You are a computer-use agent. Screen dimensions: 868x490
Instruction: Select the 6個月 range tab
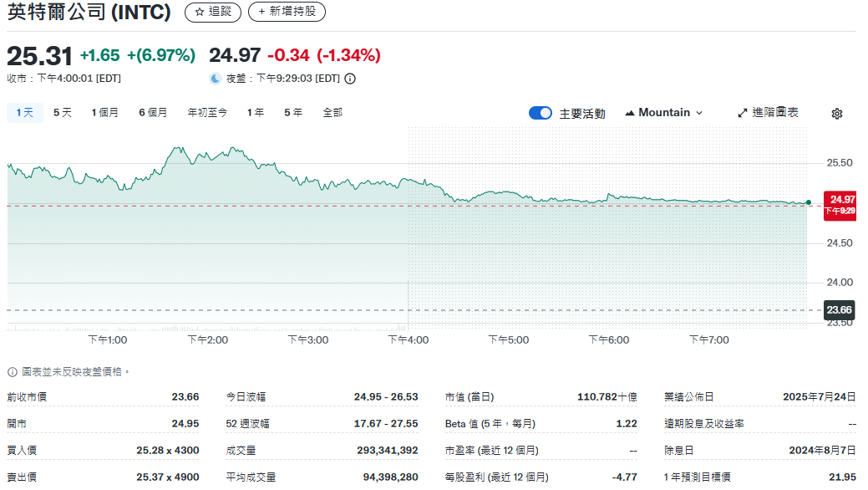(153, 113)
